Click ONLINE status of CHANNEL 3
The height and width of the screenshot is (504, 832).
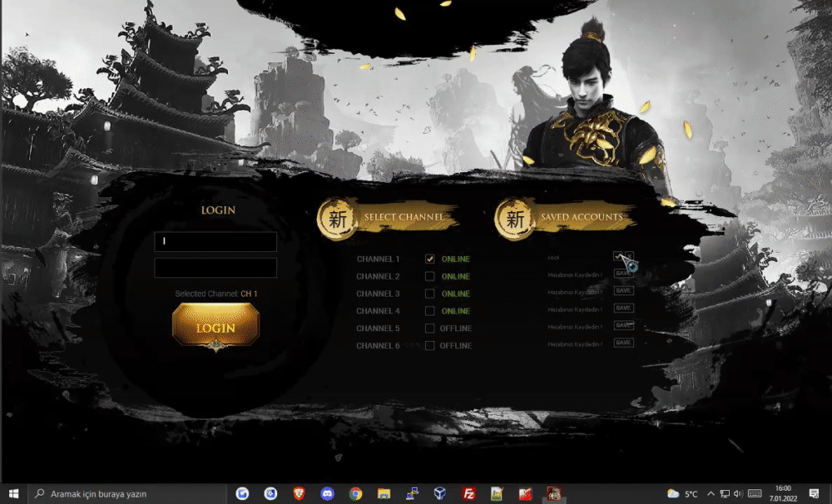(x=456, y=294)
